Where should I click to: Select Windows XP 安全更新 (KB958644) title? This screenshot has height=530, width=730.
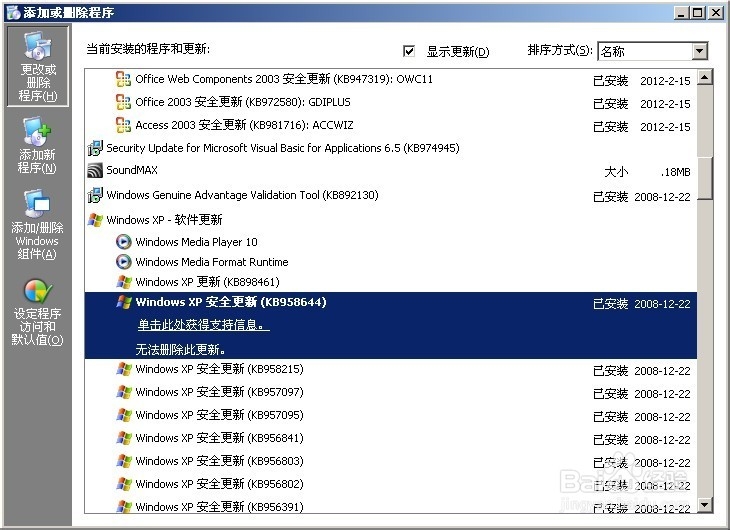point(231,302)
